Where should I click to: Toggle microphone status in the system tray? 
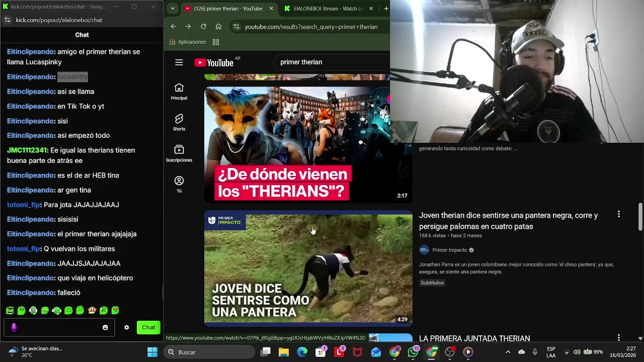[535, 352]
